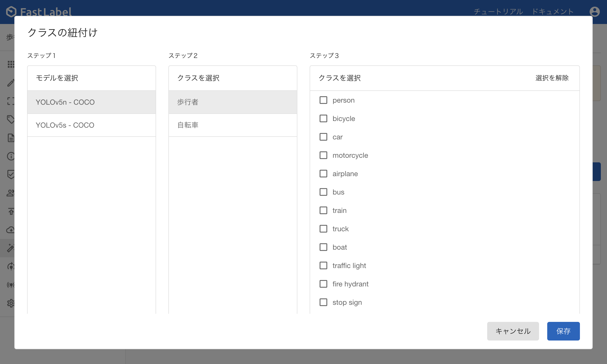Click the キャンセル button
607x364 pixels.
(x=513, y=331)
